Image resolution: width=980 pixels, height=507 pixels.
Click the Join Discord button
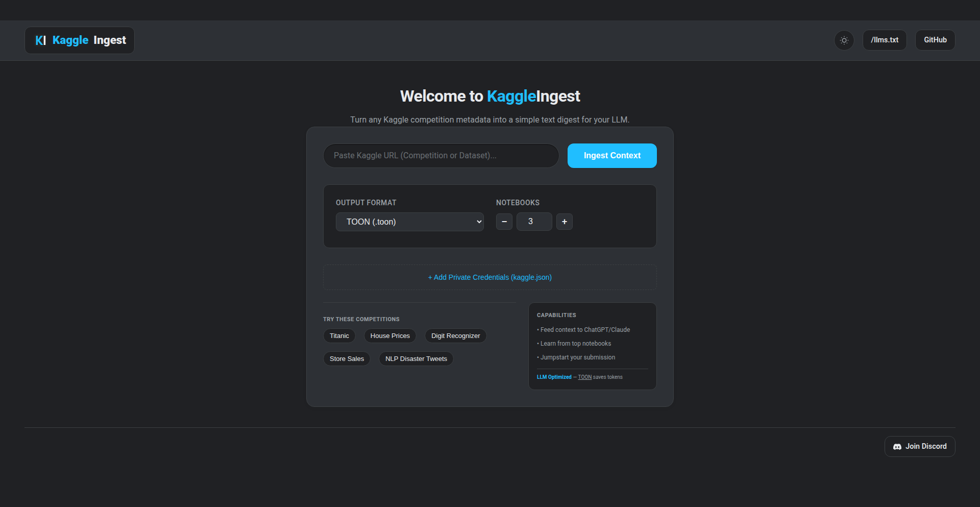(x=919, y=446)
